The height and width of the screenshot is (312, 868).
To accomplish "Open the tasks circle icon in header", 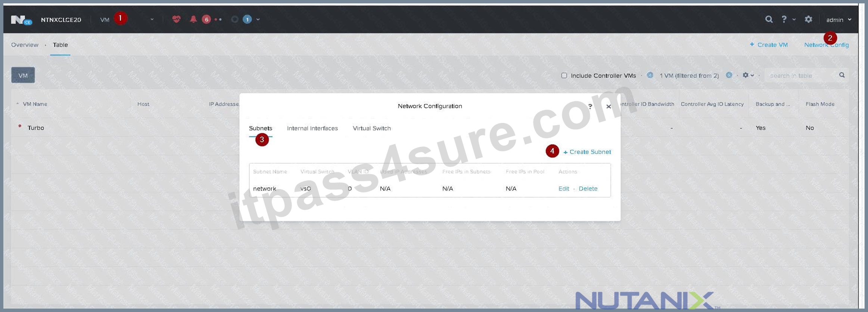I will pos(234,19).
